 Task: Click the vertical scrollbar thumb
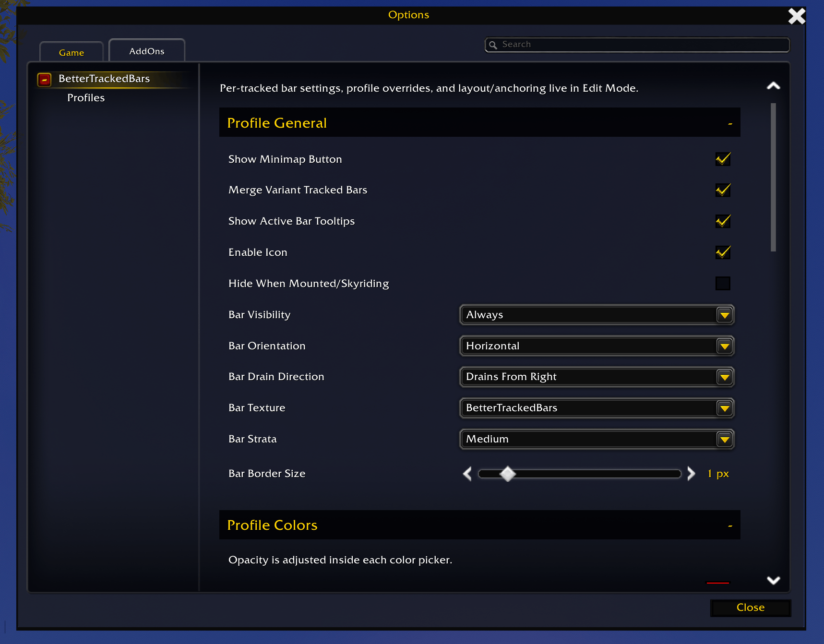click(773, 177)
